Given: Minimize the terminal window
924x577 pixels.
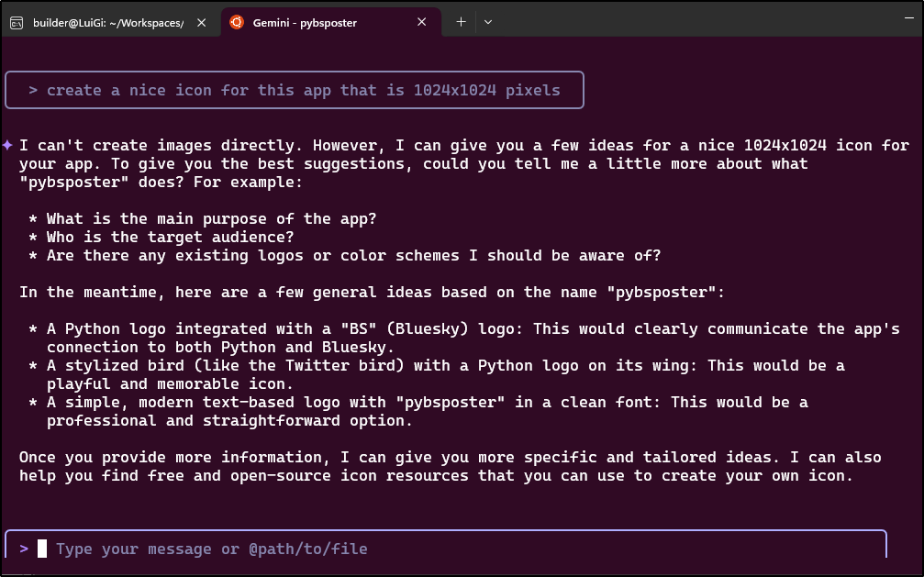Looking at the screenshot, I should [x=908, y=18].
